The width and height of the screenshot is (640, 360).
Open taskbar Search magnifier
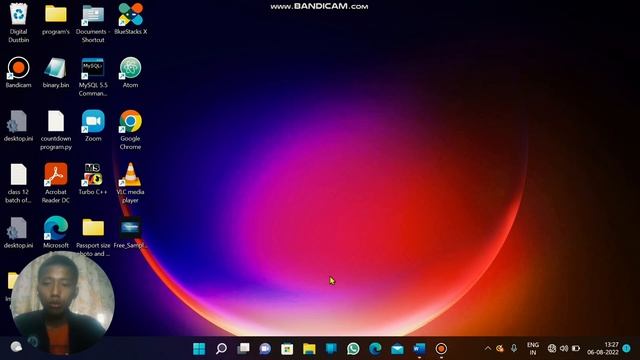point(221,349)
